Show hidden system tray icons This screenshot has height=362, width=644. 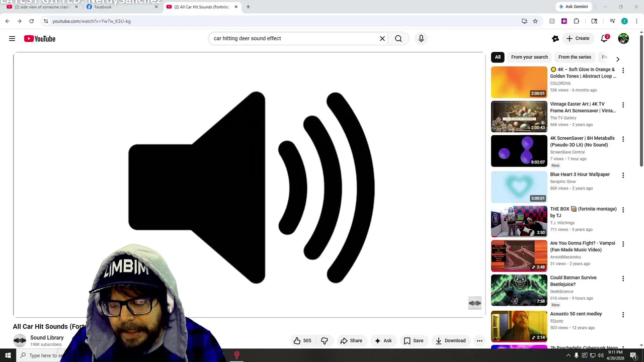point(569,355)
